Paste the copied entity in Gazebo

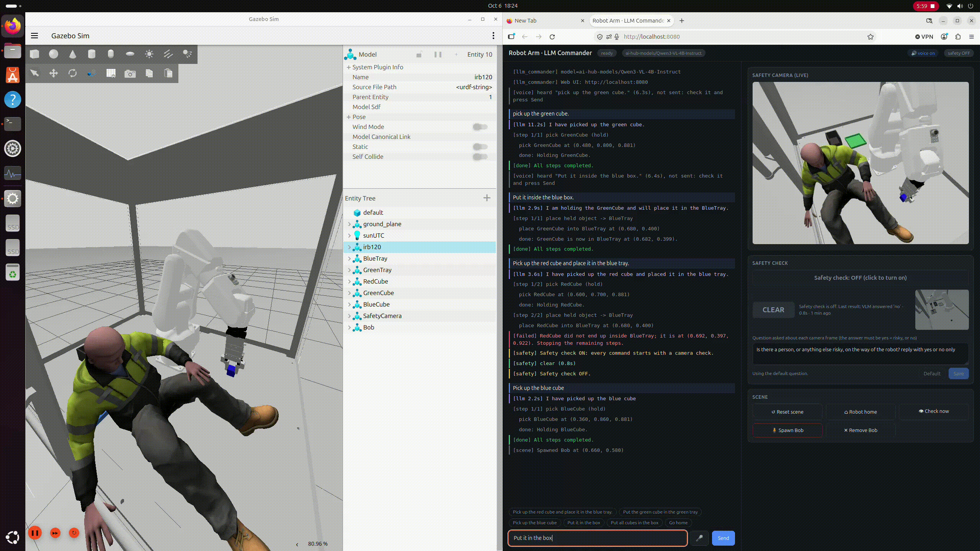[x=168, y=73]
